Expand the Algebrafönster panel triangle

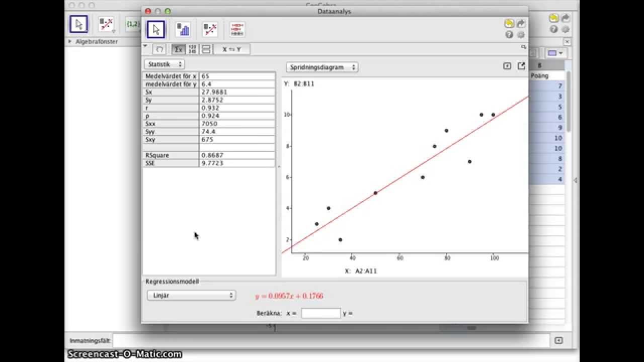point(70,42)
